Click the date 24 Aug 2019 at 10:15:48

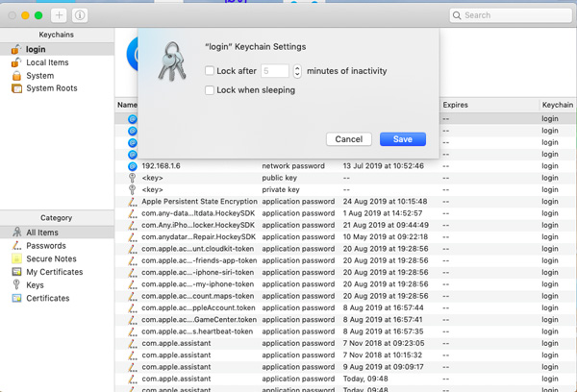(x=386, y=202)
